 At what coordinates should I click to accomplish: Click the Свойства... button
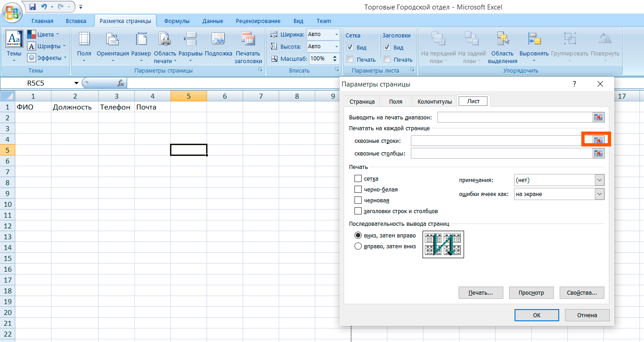(x=582, y=293)
